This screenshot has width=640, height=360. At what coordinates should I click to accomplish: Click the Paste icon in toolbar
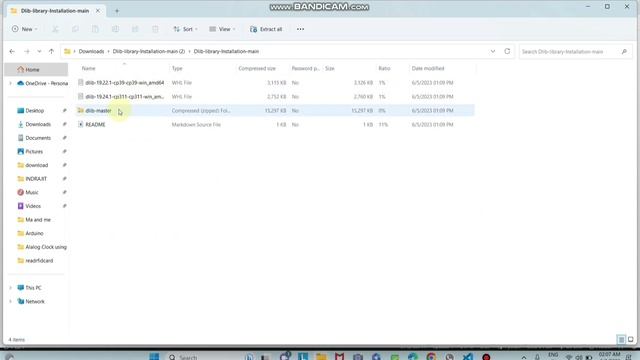pyautogui.click(x=95, y=29)
